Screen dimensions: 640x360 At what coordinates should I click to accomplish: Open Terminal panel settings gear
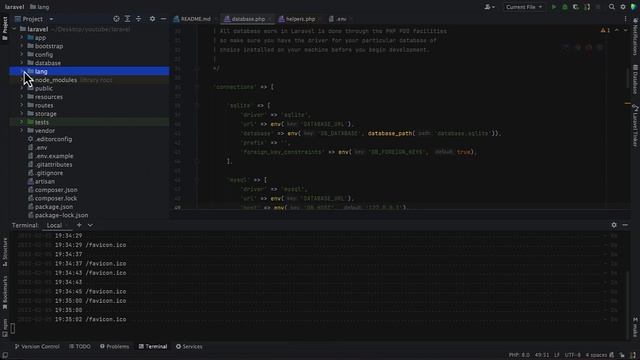pos(614,225)
